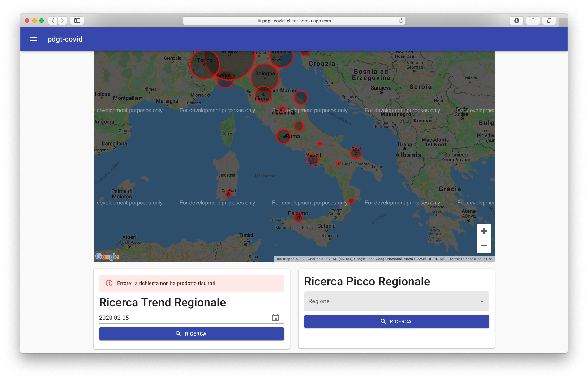
Task: Click RICERCA under Ricerca Trend Regionale
Action: pyautogui.click(x=192, y=334)
